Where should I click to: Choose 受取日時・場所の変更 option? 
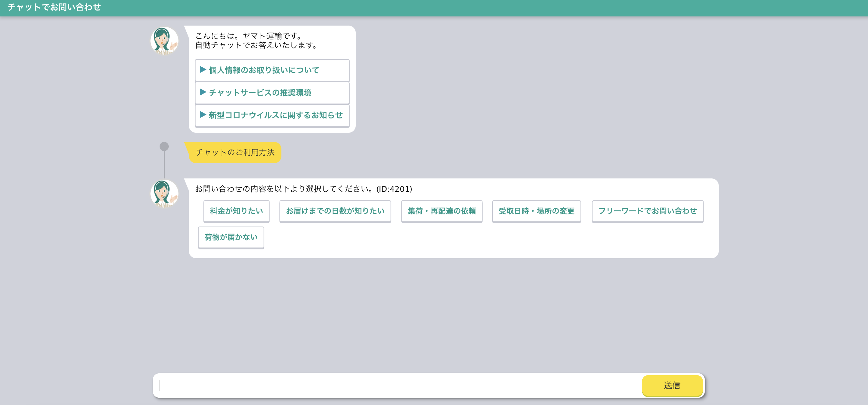pyautogui.click(x=536, y=211)
